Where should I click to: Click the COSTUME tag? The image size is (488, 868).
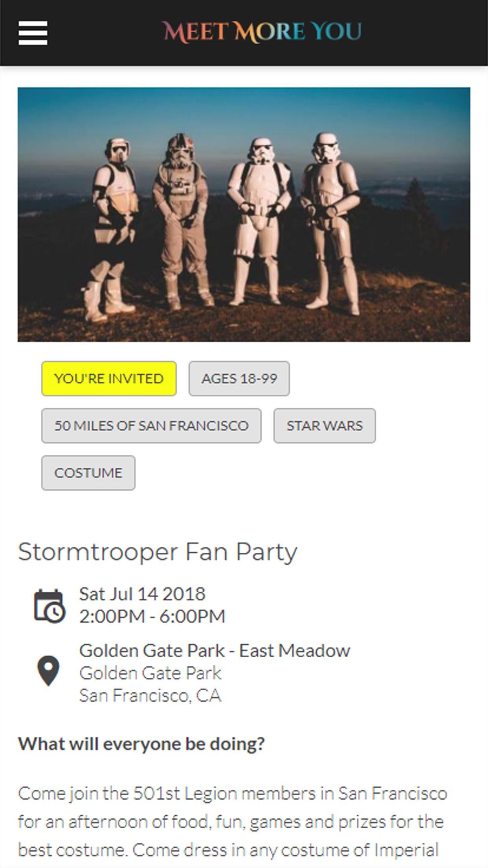(x=88, y=473)
